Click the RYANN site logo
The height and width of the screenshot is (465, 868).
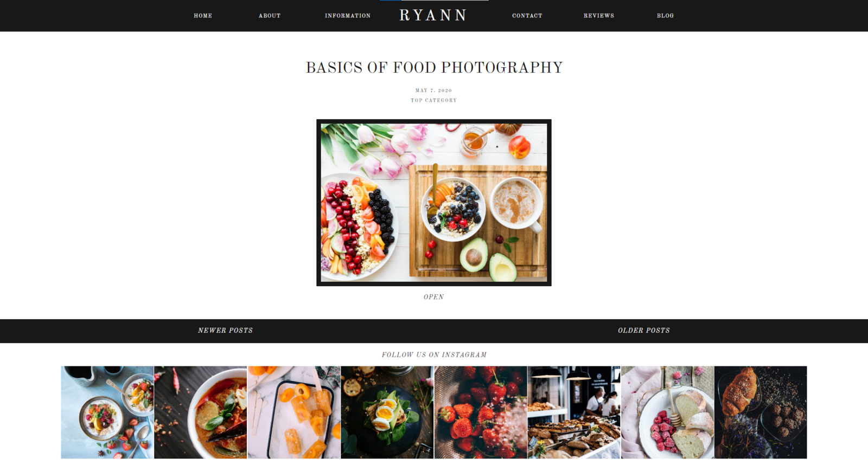433,15
